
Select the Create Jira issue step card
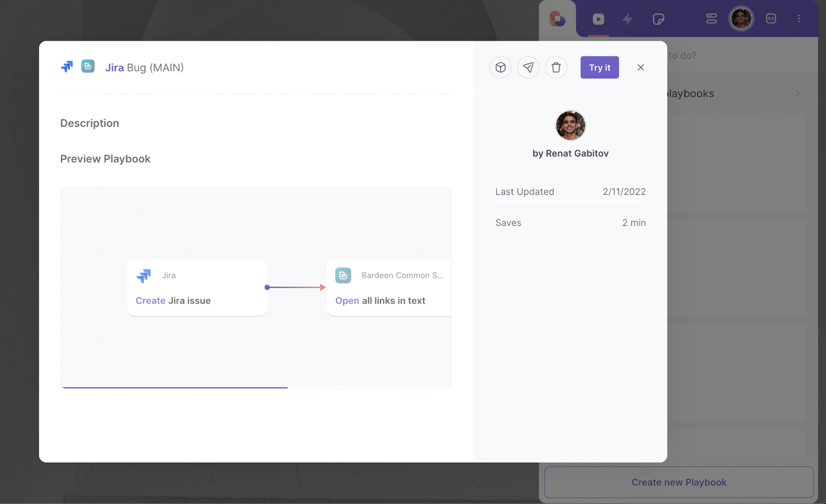197,287
